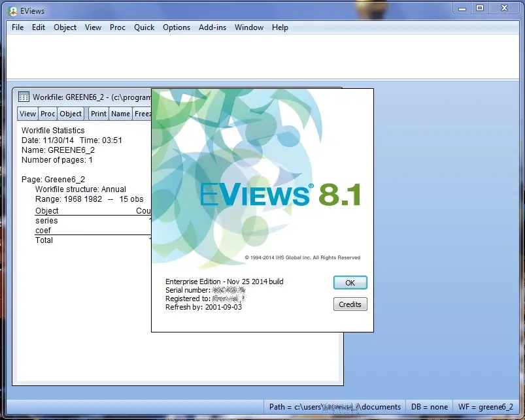Minimize the EViews main window
Viewport: 525px width, 420px height.
click(462, 8)
